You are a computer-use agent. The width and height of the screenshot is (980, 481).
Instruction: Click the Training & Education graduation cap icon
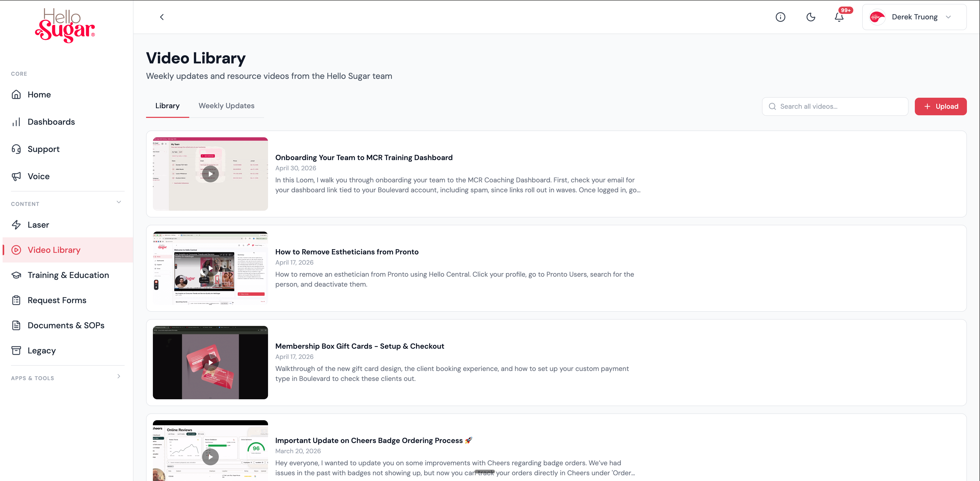(x=16, y=275)
